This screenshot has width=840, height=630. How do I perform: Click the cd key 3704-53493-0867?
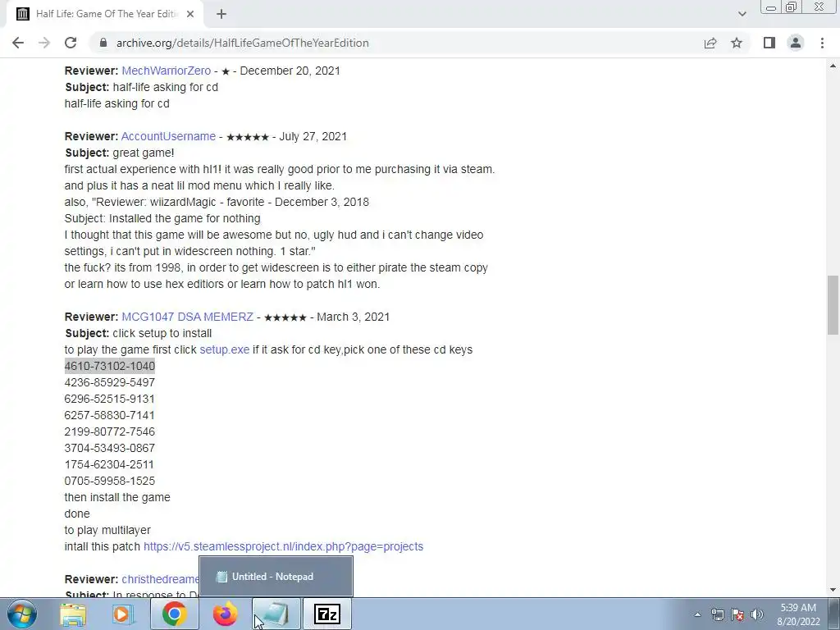pyautogui.click(x=109, y=448)
